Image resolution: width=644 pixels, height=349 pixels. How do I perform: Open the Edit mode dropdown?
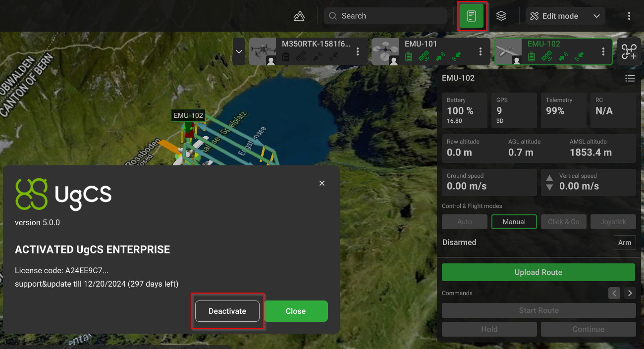(x=565, y=16)
